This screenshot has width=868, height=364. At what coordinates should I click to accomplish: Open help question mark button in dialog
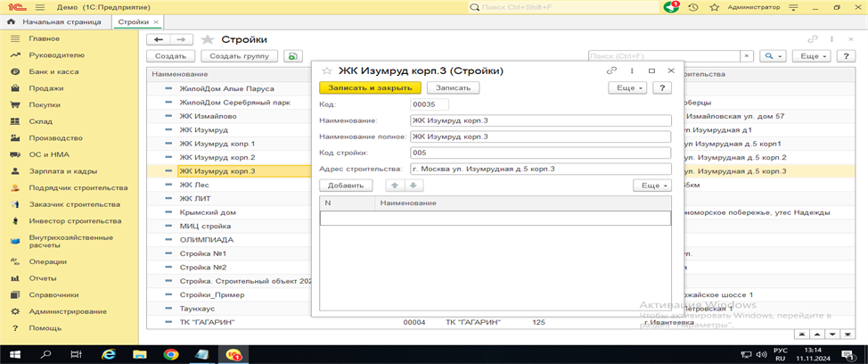(x=661, y=87)
